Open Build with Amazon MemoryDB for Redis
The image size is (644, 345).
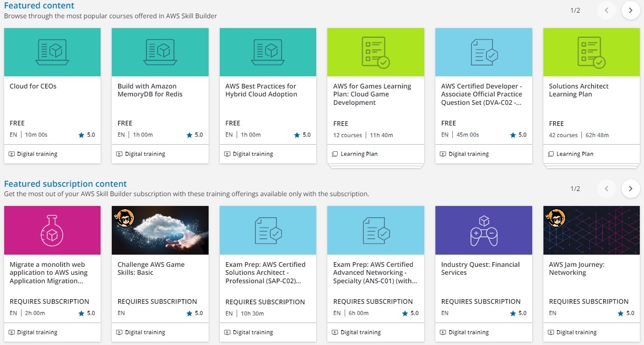[150, 90]
